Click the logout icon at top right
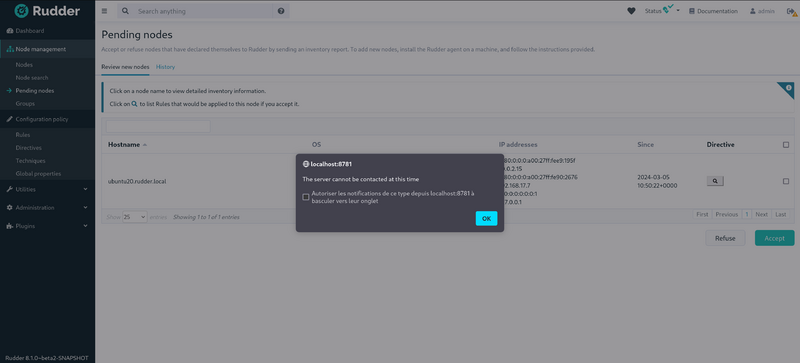 click(x=792, y=11)
